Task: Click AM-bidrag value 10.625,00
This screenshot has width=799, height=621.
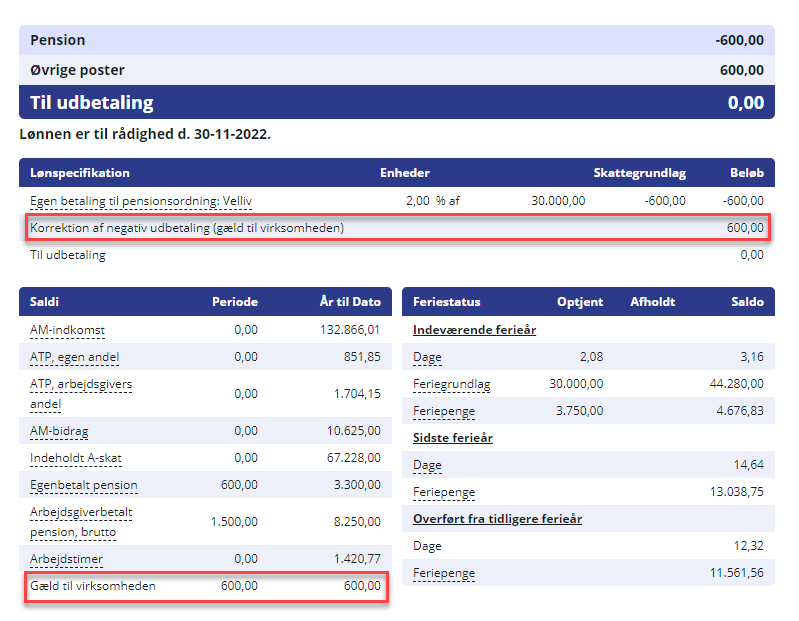Action: click(354, 430)
